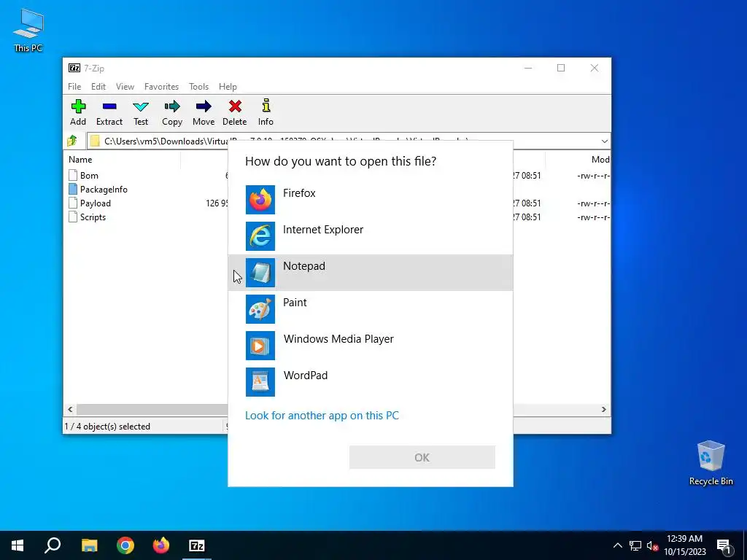Image resolution: width=747 pixels, height=560 pixels.
Task: Go up one folder level icon
Action: 72,141
